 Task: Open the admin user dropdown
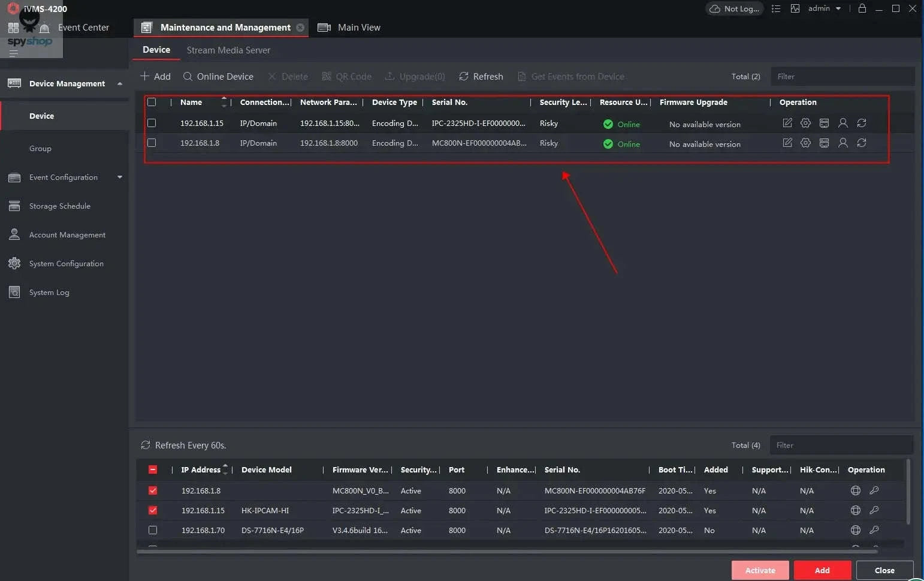click(x=825, y=8)
